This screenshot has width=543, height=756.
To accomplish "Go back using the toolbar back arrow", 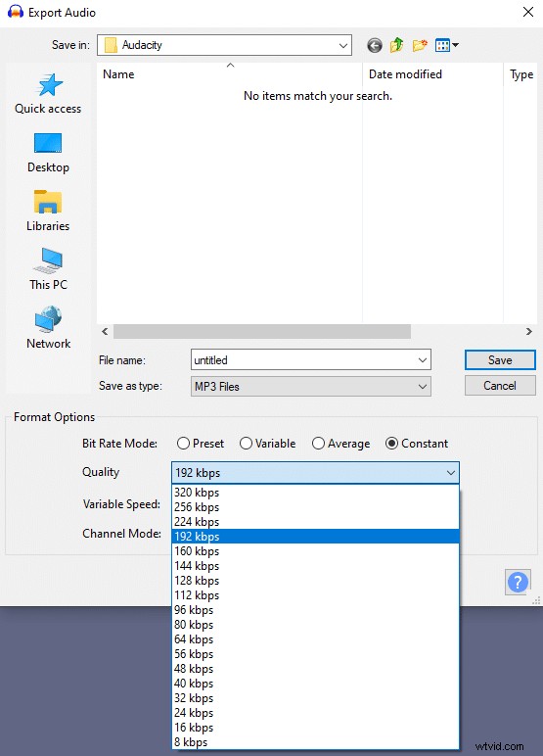I will point(375,45).
